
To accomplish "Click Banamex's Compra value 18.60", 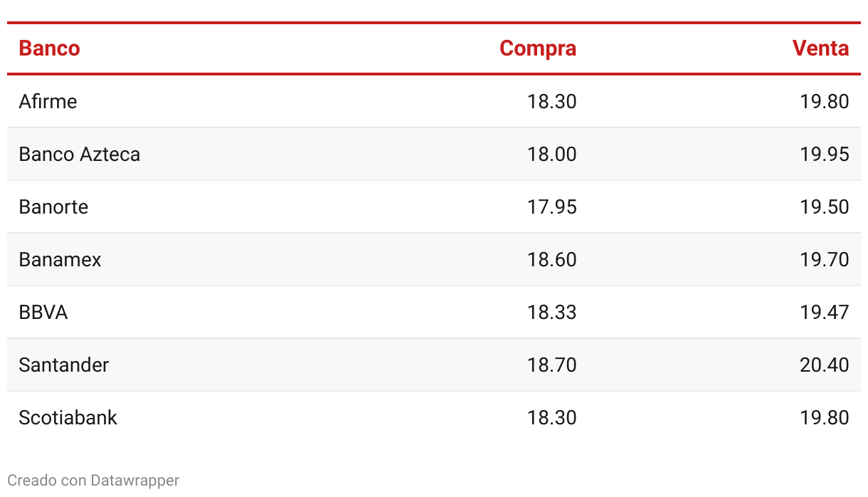I will pos(552,259).
